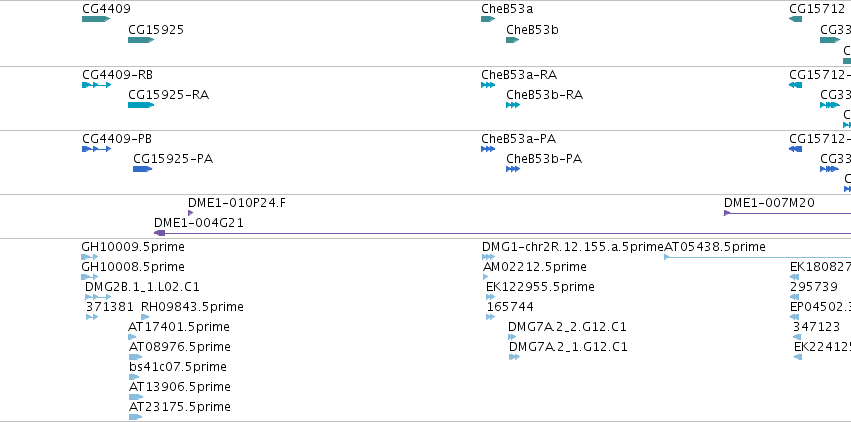Select the GH10009.5prime EST label

(133, 247)
